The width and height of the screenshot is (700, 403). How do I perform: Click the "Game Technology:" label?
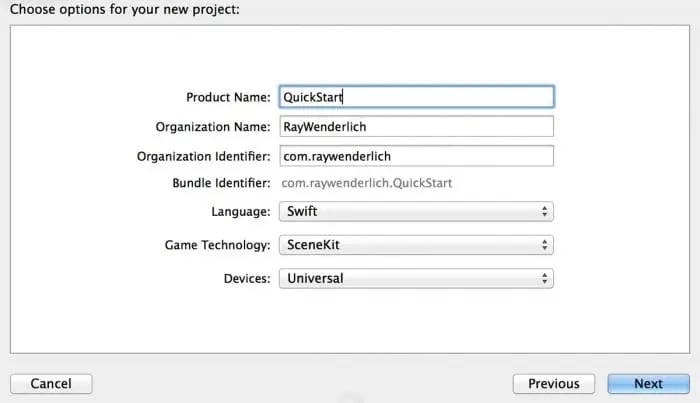tap(217, 245)
